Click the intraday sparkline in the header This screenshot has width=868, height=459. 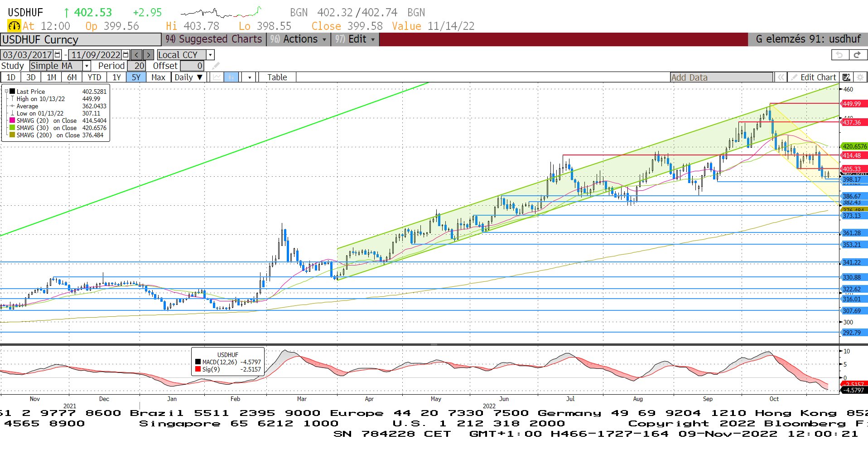(x=221, y=12)
